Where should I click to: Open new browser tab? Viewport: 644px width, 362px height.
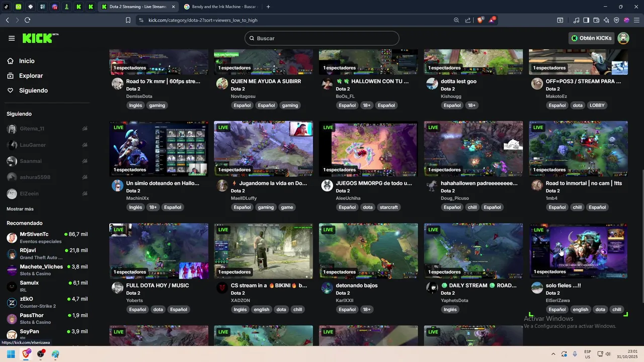268,7
